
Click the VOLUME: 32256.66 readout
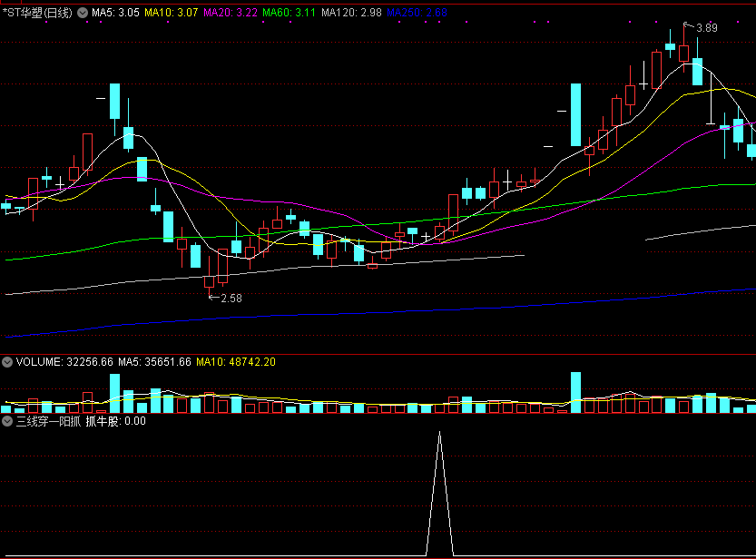pyautogui.click(x=64, y=362)
